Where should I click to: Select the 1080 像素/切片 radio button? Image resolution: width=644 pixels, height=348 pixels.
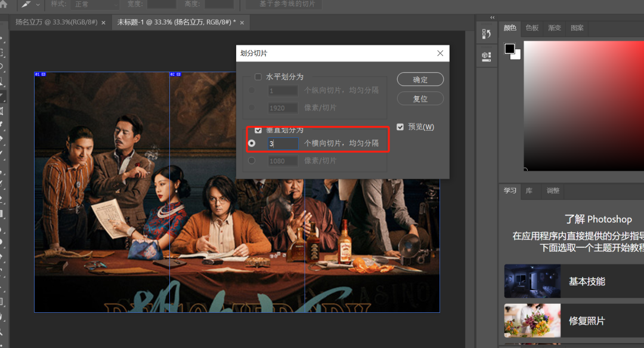(x=252, y=161)
